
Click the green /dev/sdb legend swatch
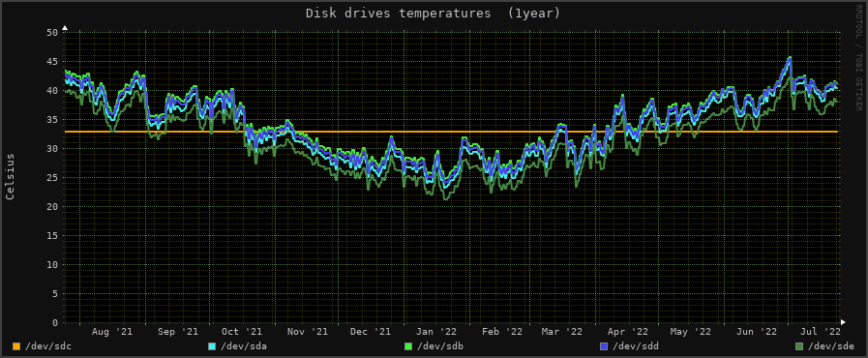tap(408, 347)
